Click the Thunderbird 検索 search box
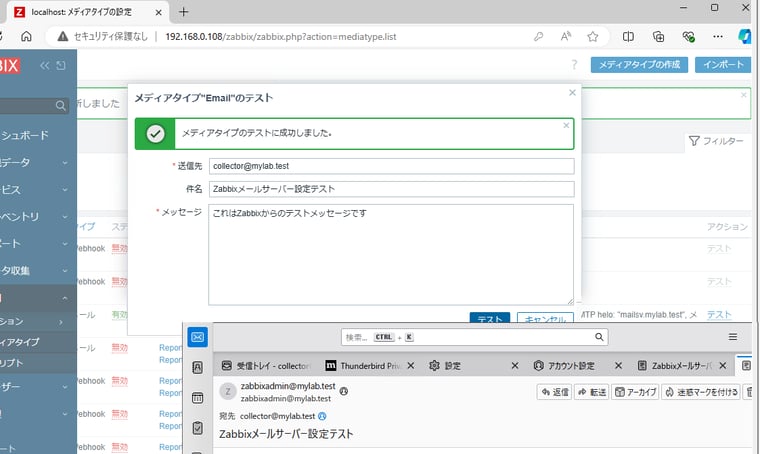This screenshot has height=454, width=760. point(475,337)
